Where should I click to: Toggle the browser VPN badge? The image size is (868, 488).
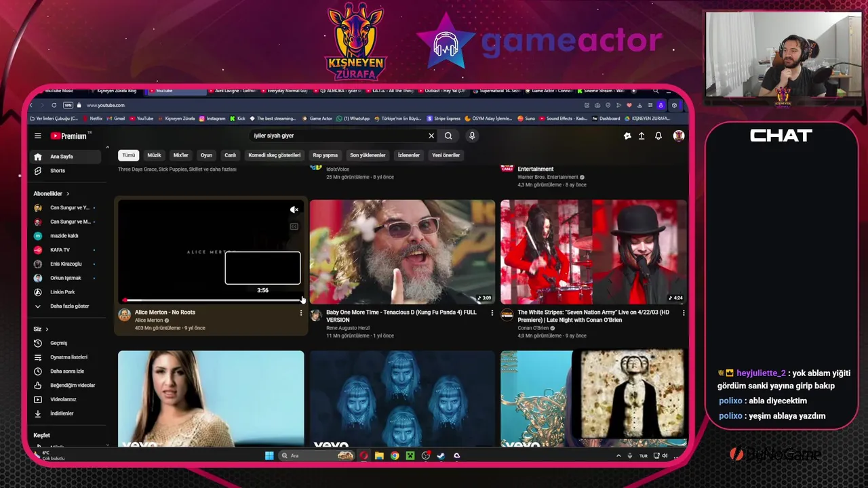click(68, 105)
